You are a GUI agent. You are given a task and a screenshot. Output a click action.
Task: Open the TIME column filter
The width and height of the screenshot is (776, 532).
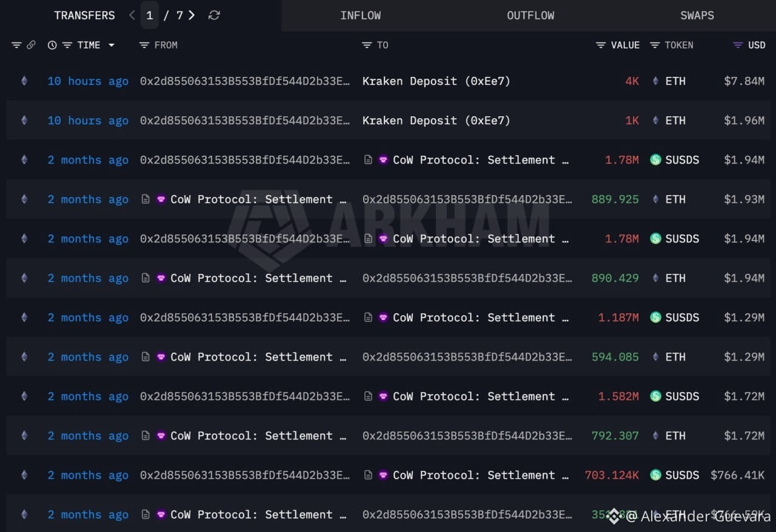(x=67, y=45)
